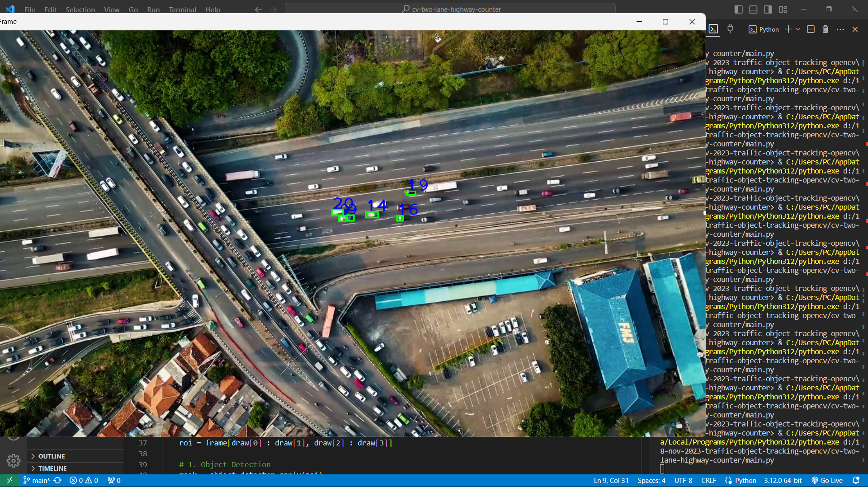Viewport: 868px width, 487px height.
Task: Split the terminal panel
Action: [x=811, y=29]
